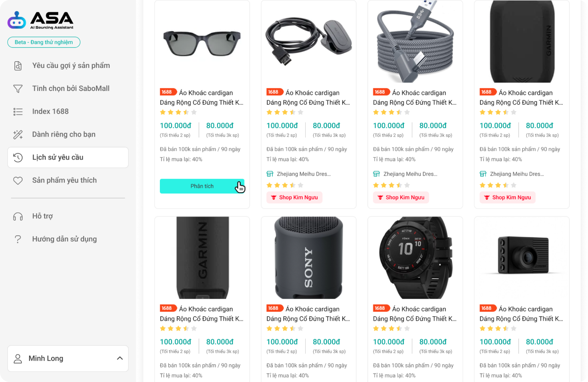This screenshot has width=588, height=382.
Task: Click the store icon beside Zhejiang Meihu under charging cable
Action: pos(270,174)
